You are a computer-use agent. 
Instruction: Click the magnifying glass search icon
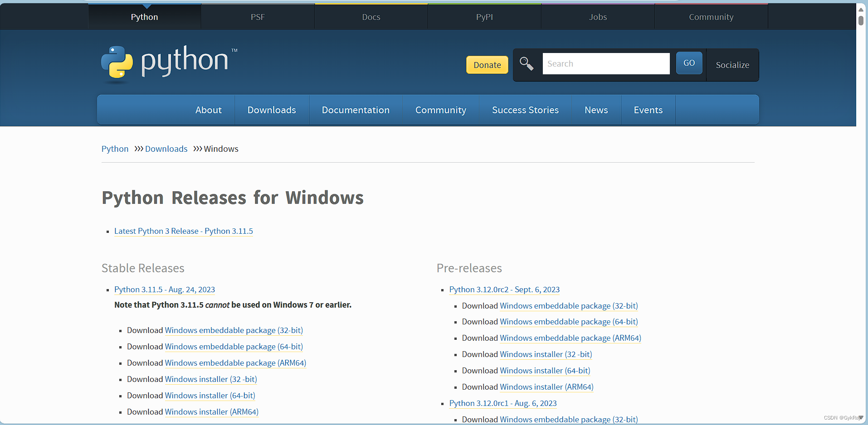(x=527, y=64)
